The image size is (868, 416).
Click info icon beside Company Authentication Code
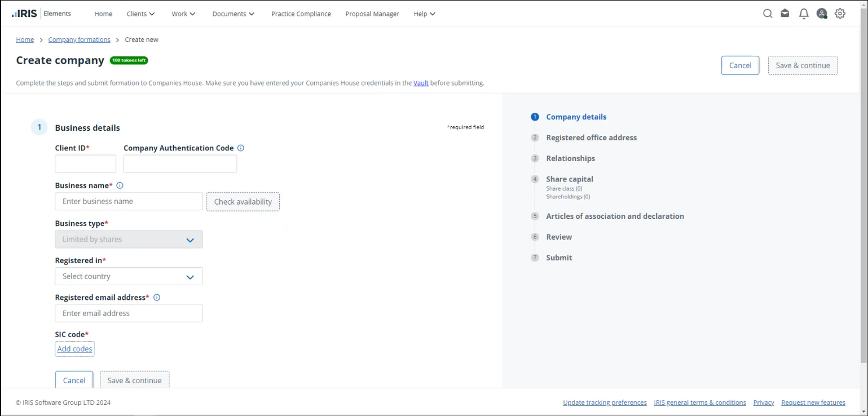click(x=241, y=148)
